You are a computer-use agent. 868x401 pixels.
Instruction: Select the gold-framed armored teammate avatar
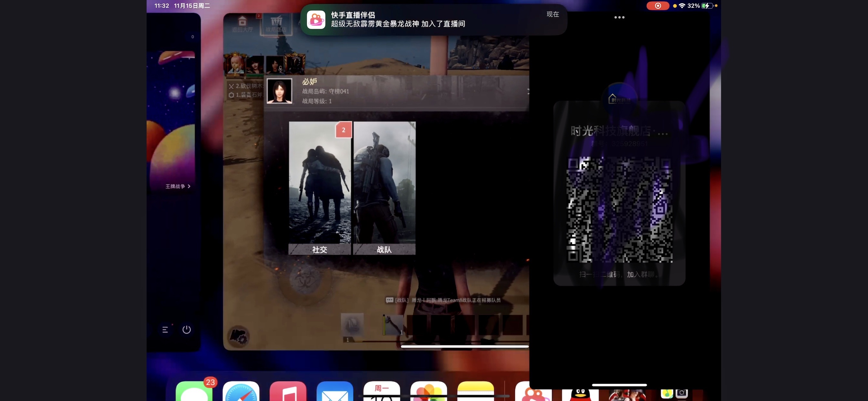(x=294, y=64)
